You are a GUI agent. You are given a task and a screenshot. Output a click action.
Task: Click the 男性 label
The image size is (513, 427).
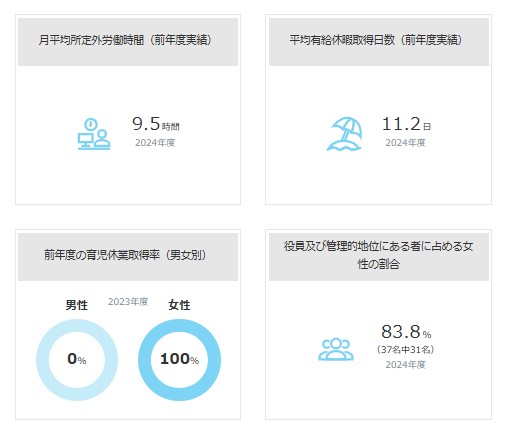(77, 305)
